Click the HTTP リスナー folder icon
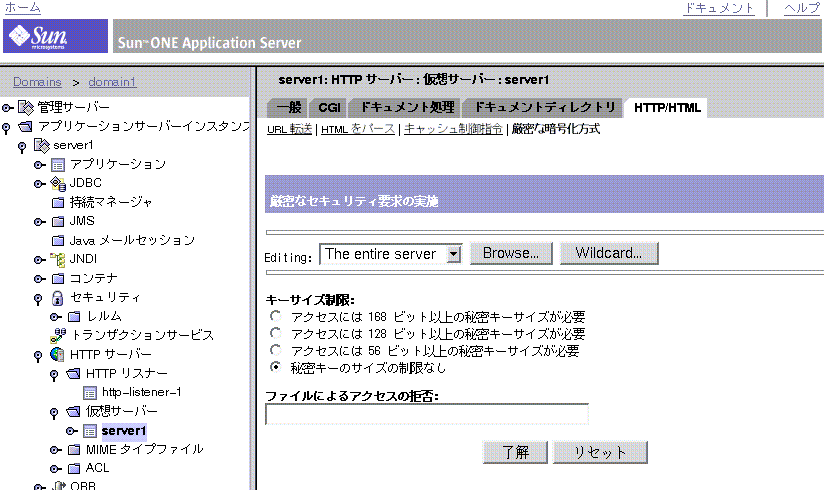824x490 pixels. pos(74,374)
